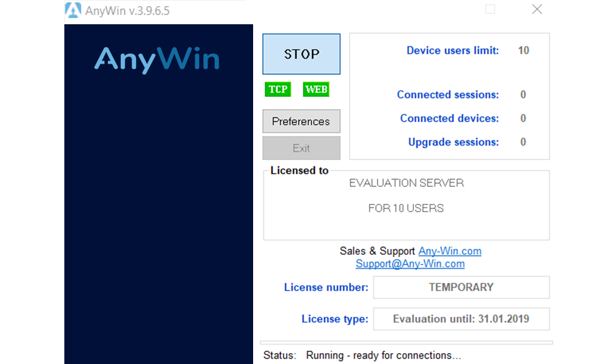The image size is (607, 364).
Task: Click the 'License type:' label
Action: pos(335,319)
